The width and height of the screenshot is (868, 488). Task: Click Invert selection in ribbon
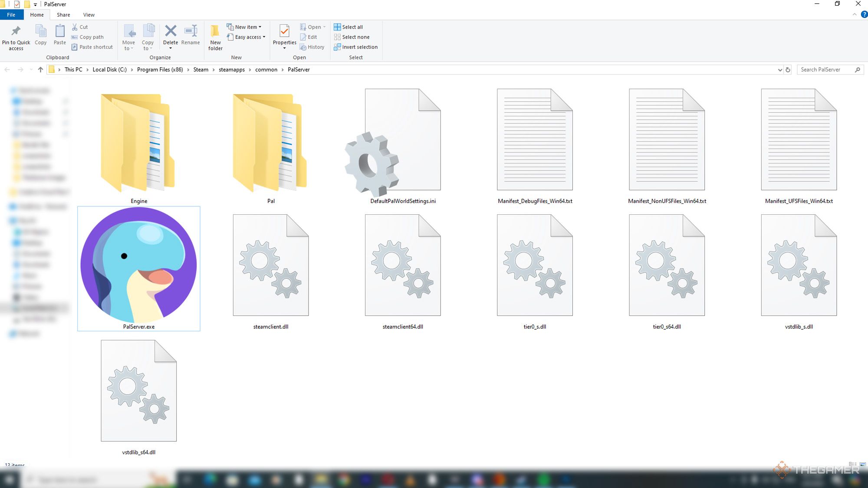pos(356,47)
